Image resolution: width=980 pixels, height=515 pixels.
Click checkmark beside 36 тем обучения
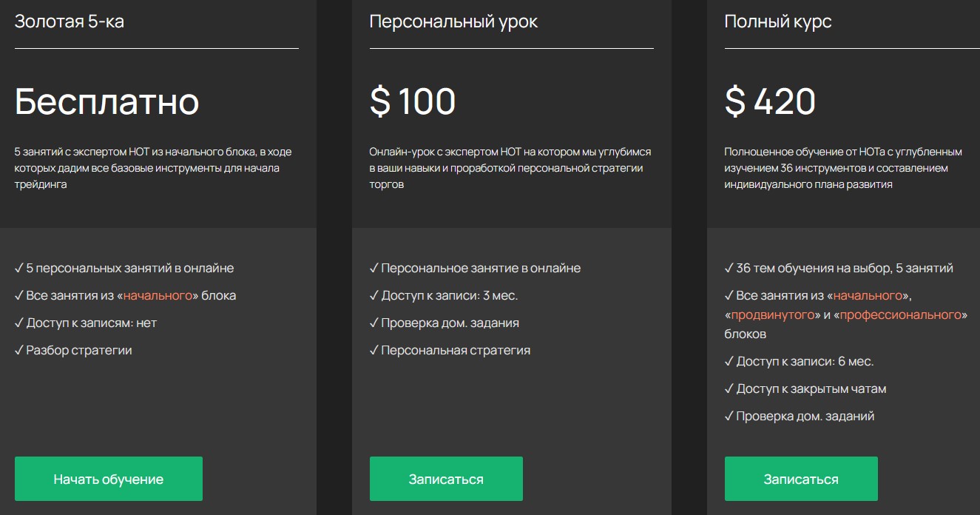click(729, 268)
